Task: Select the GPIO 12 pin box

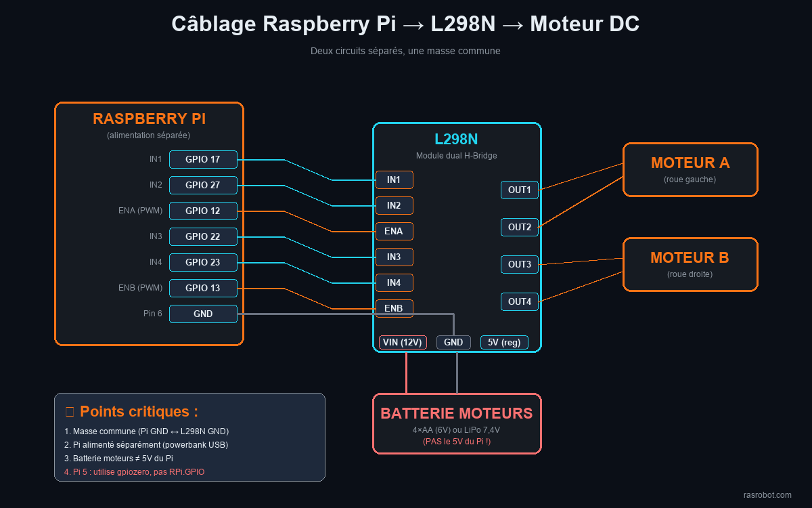Action: coord(203,211)
